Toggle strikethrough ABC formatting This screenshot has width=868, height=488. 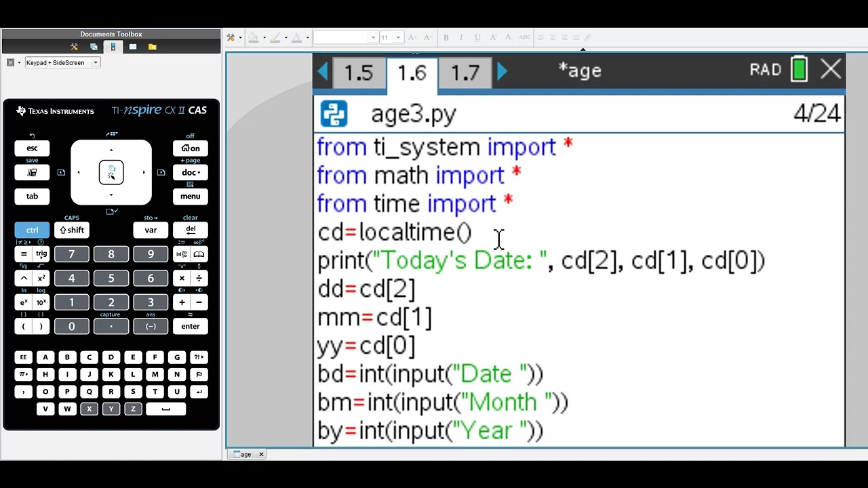[x=524, y=38]
